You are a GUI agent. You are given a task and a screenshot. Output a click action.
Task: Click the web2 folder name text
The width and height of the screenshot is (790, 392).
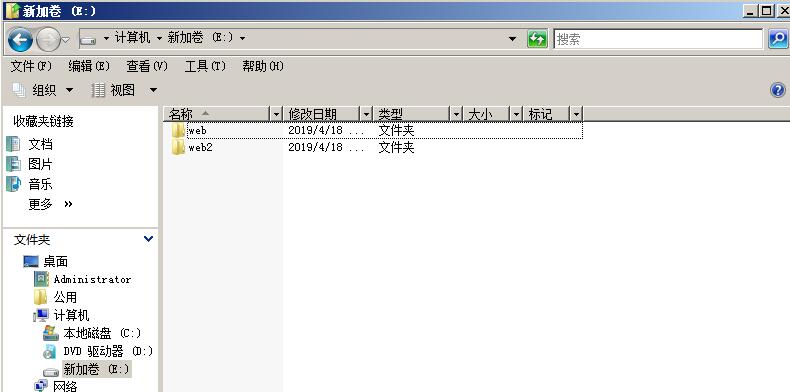[x=201, y=148]
